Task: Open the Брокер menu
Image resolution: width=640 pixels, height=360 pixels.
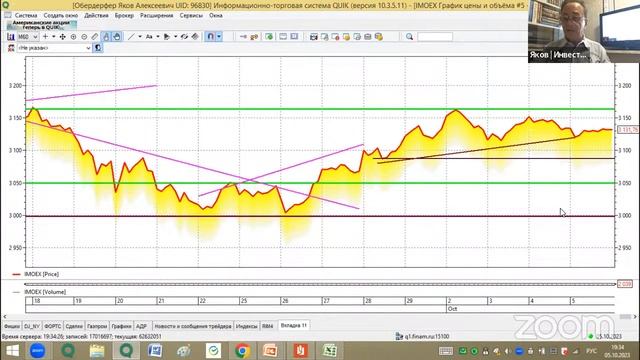Action: (x=124, y=16)
